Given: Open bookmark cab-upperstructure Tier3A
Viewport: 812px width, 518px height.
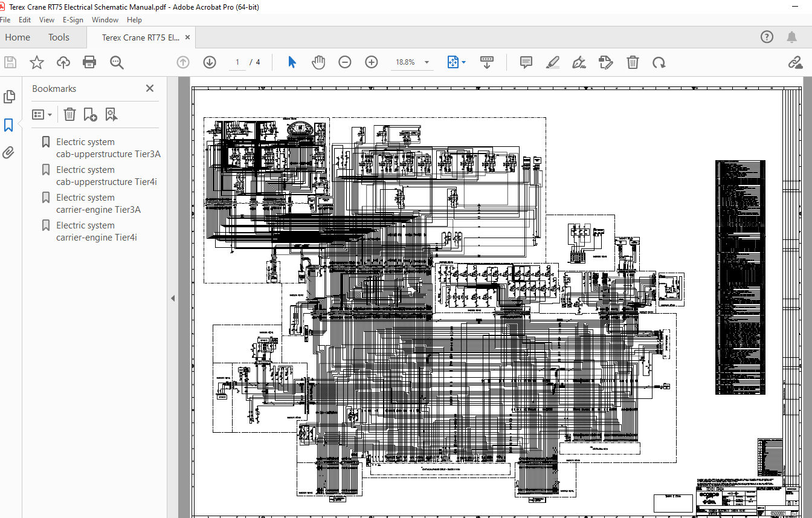Looking at the screenshot, I should point(108,148).
